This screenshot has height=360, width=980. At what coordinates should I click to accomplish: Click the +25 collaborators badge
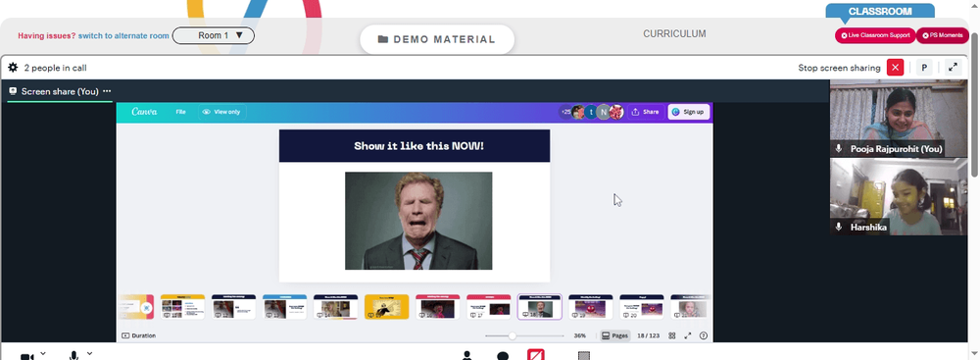566,112
